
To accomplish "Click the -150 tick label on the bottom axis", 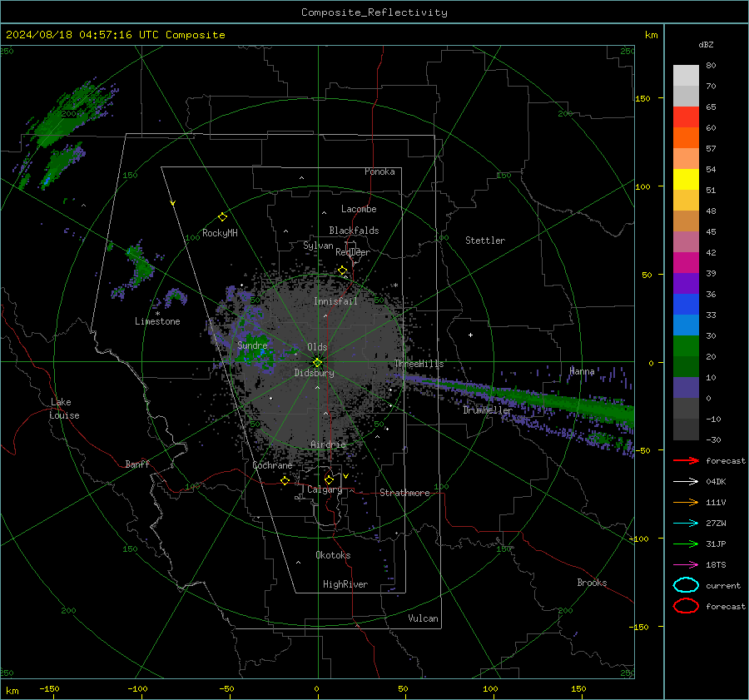I will point(49,688).
